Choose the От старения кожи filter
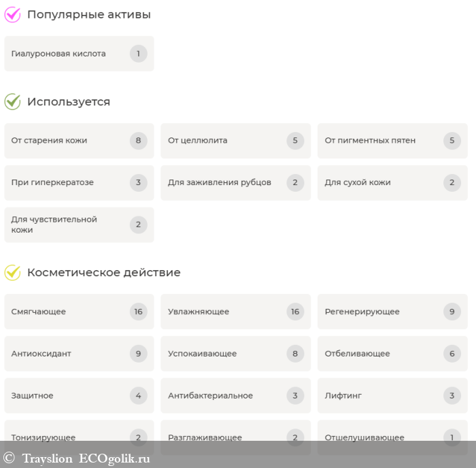The image size is (476, 468). tap(79, 141)
